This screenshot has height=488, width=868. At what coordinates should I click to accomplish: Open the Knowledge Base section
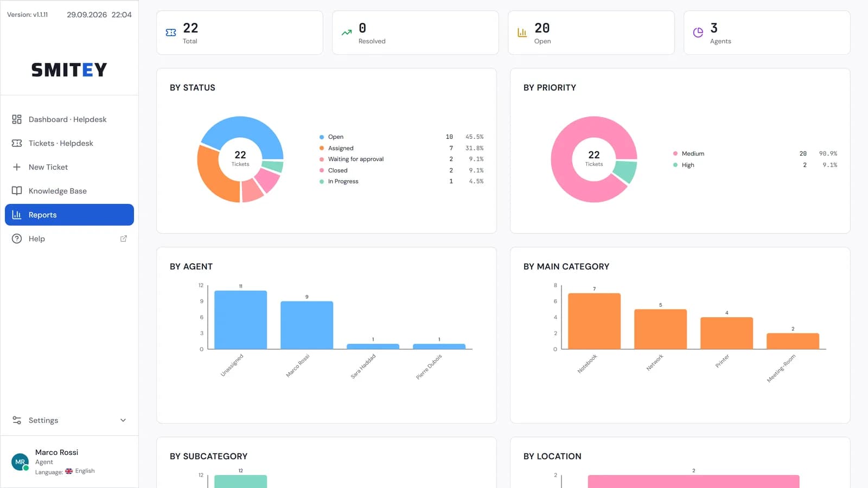coord(69,191)
